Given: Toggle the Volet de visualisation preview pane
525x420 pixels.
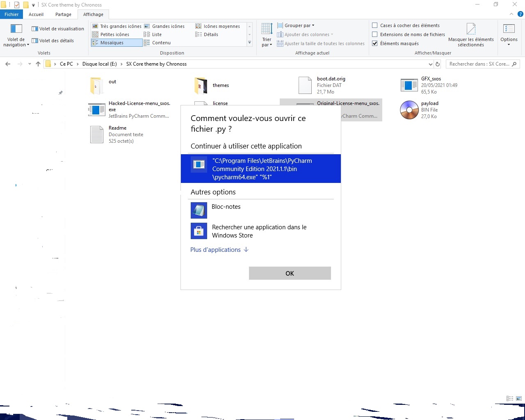Looking at the screenshot, I should 58,29.
